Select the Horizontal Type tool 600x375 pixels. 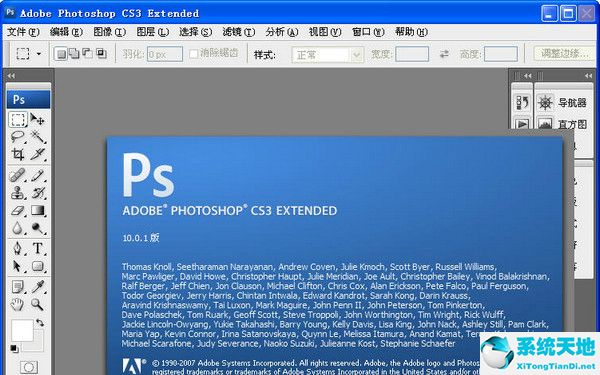click(38, 248)
